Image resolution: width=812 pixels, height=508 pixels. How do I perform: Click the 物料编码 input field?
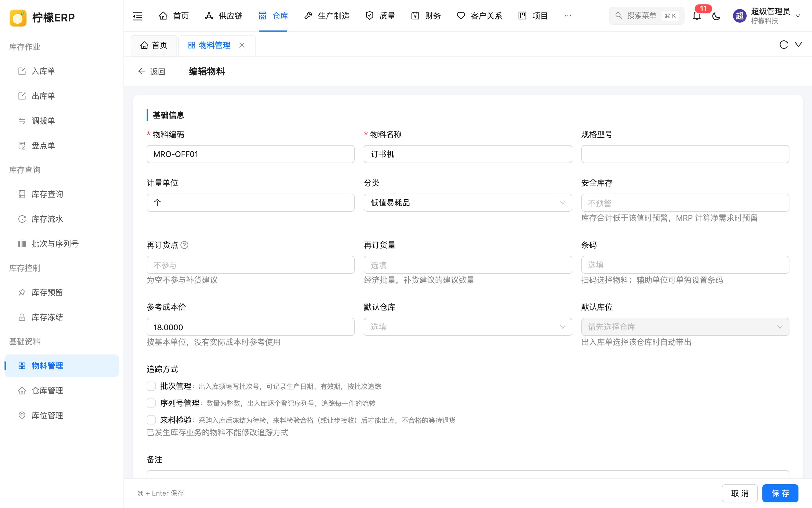[x=251, y=154]
